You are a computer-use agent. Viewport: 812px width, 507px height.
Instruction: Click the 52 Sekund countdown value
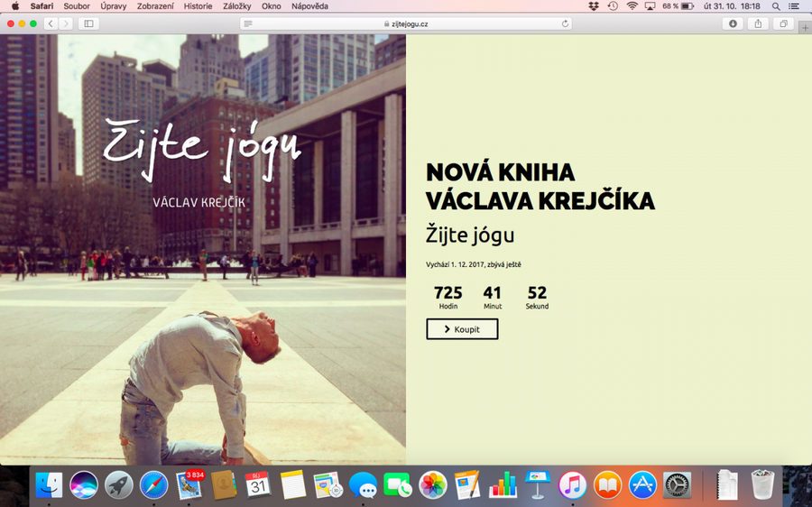click(537, 298)
